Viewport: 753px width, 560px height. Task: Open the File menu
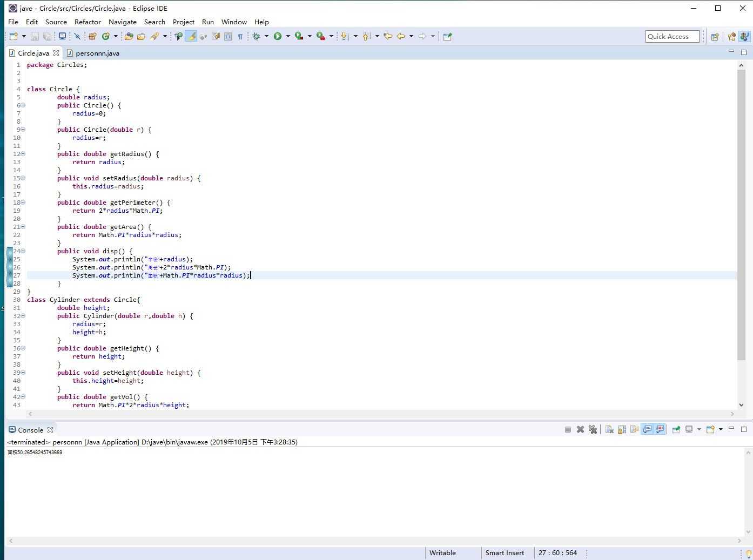(14, 22)
